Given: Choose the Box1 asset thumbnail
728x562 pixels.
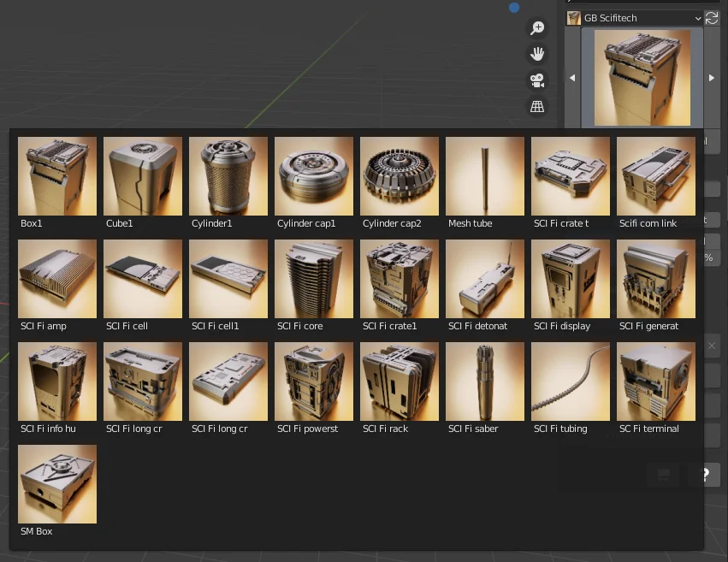Looking at the screenshot, I should 57,176.
